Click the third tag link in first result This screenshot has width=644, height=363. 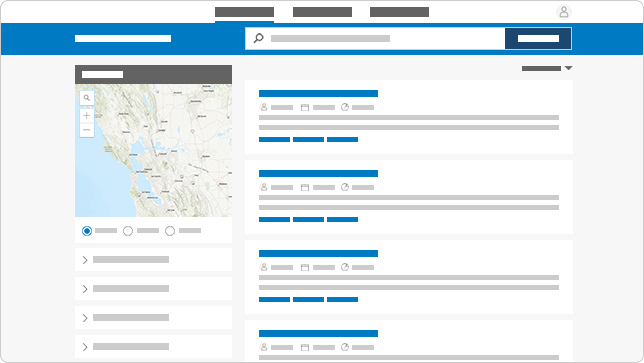[x=343, y=140]
